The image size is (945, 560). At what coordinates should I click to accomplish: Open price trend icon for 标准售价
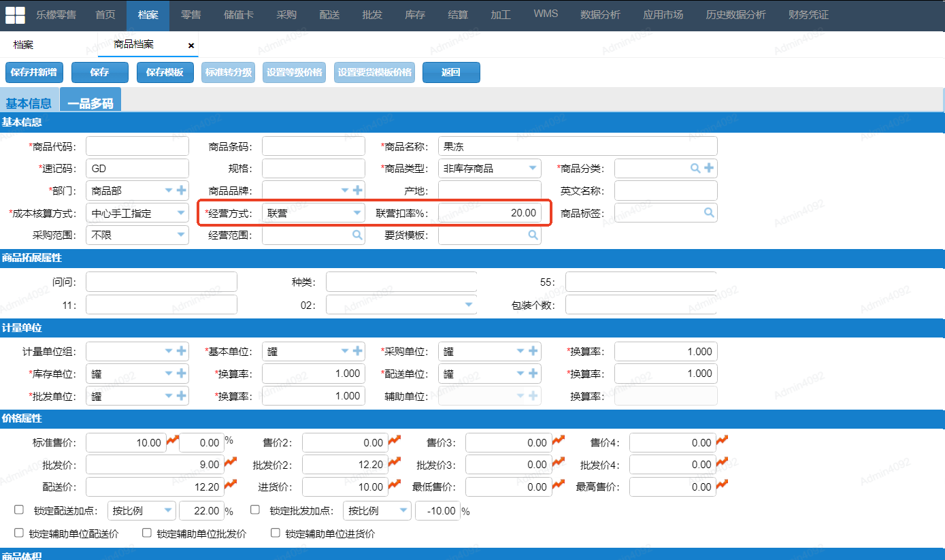171,441
